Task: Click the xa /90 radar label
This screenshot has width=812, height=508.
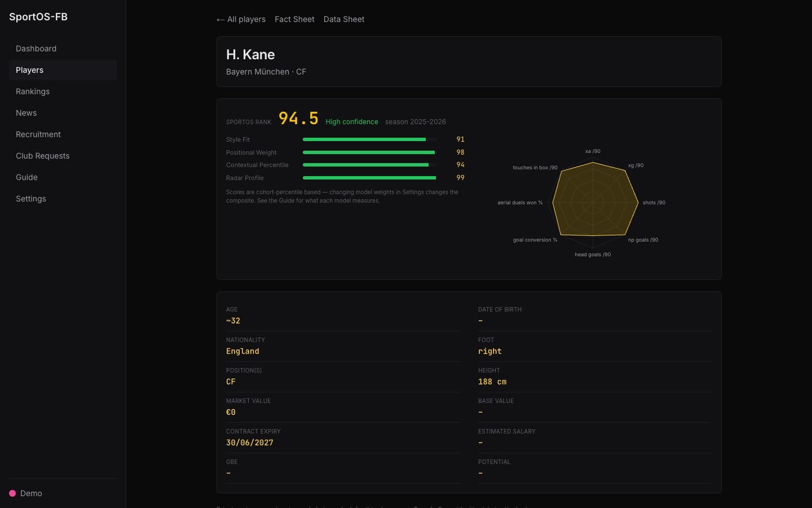Action: pos(593,151)
